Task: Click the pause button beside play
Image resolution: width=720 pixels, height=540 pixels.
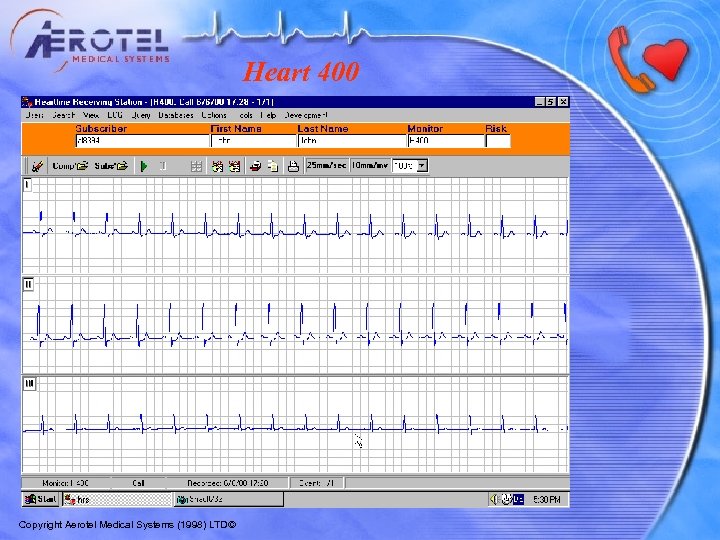Action: (x=163, y=166)
